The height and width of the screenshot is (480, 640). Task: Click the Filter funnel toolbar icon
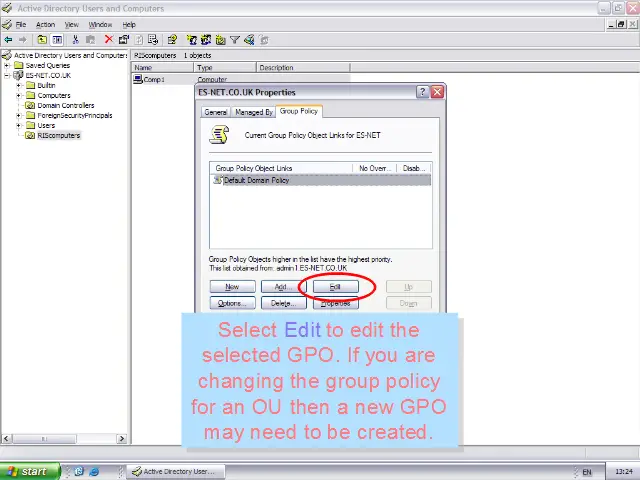[235, 40]
